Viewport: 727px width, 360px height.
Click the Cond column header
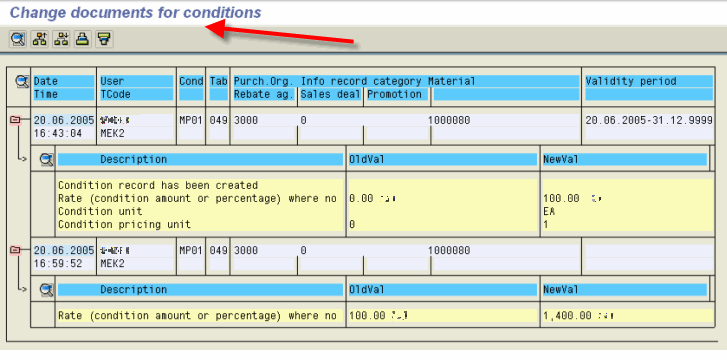coord(191,81)
